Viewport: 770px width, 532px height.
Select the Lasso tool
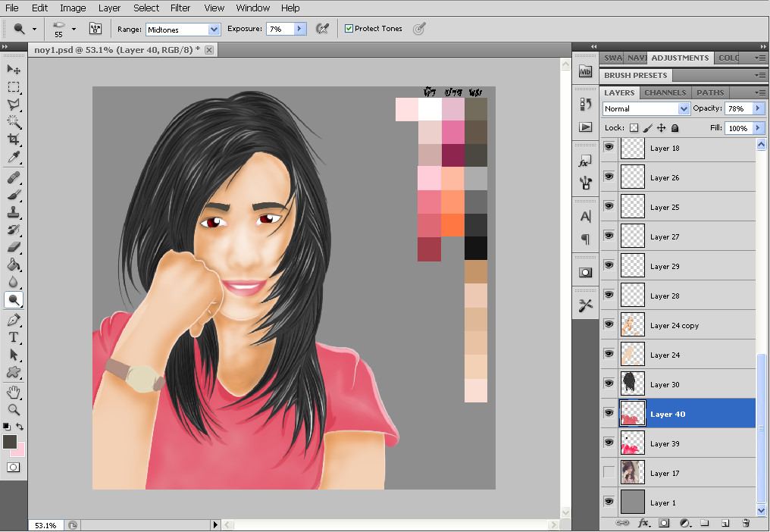[x=14, y=105]
